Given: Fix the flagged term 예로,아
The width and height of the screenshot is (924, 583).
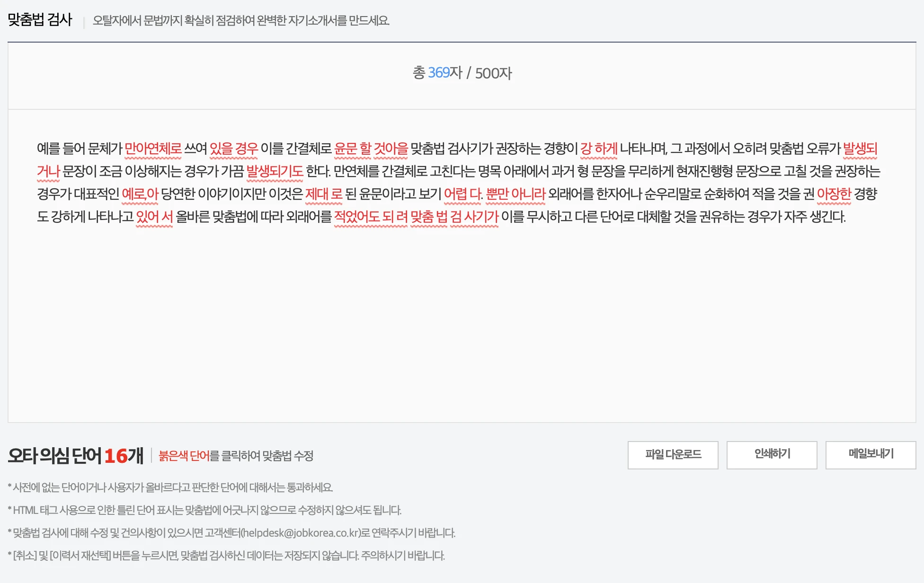Looking at the screenshot, I should (x=139, y=194).
